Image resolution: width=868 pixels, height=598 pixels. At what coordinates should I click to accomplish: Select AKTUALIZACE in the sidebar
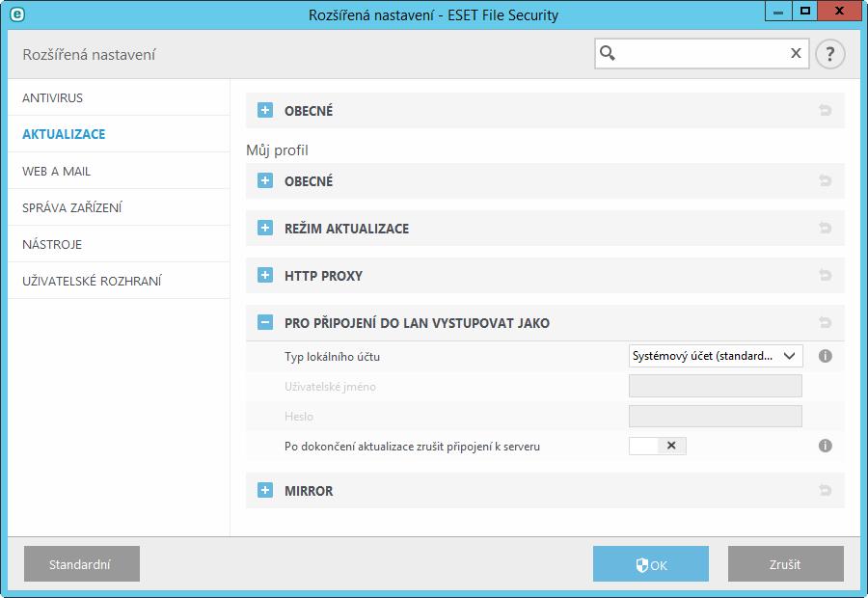point(119,134)
